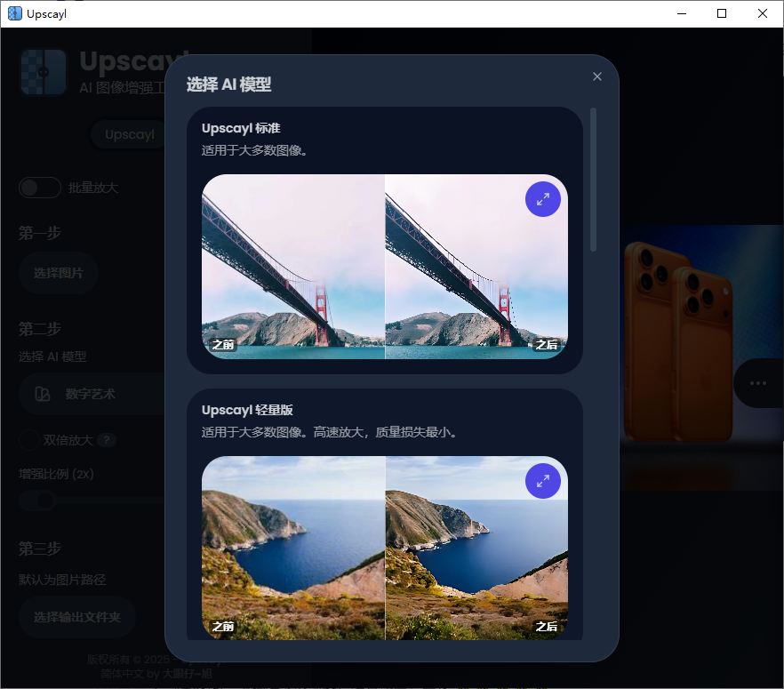The image size is (784, 689).
Task: Close the 选择 AI 模型 dialog via the X
Action: point(596,76)
